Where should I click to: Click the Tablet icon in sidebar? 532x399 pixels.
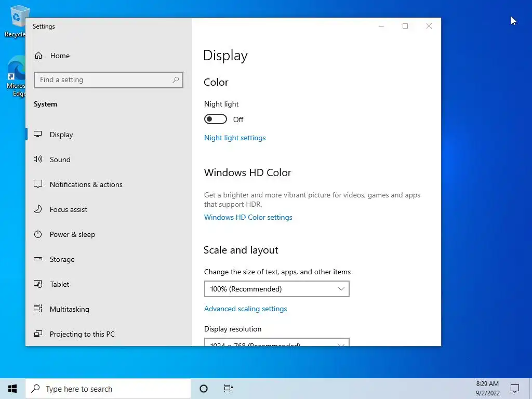[x=37, y=284]
